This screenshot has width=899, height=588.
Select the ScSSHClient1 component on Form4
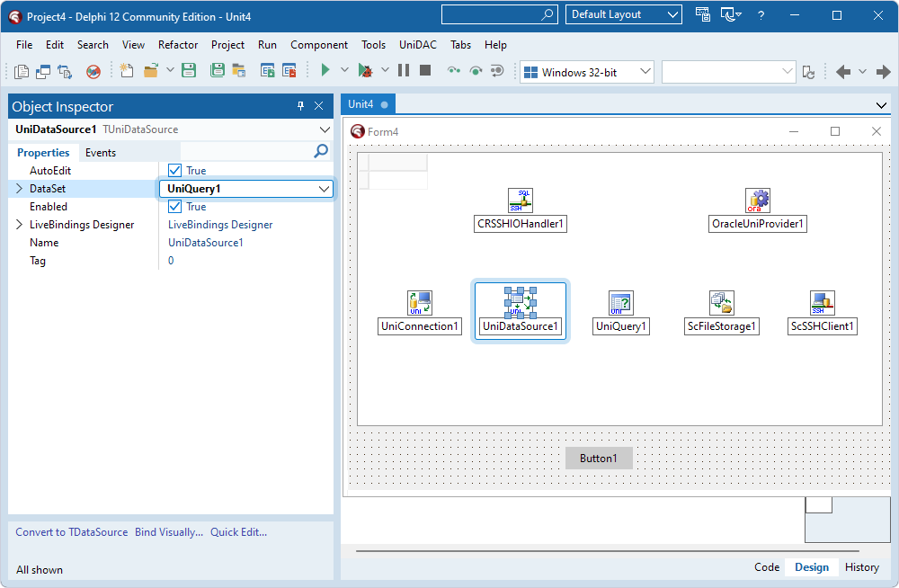tap(821, 303)
